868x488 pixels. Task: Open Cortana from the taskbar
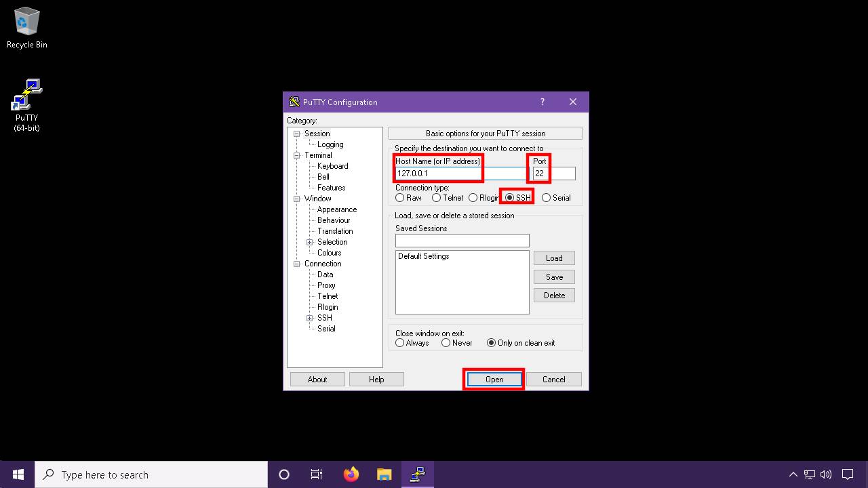coord(284,474)
